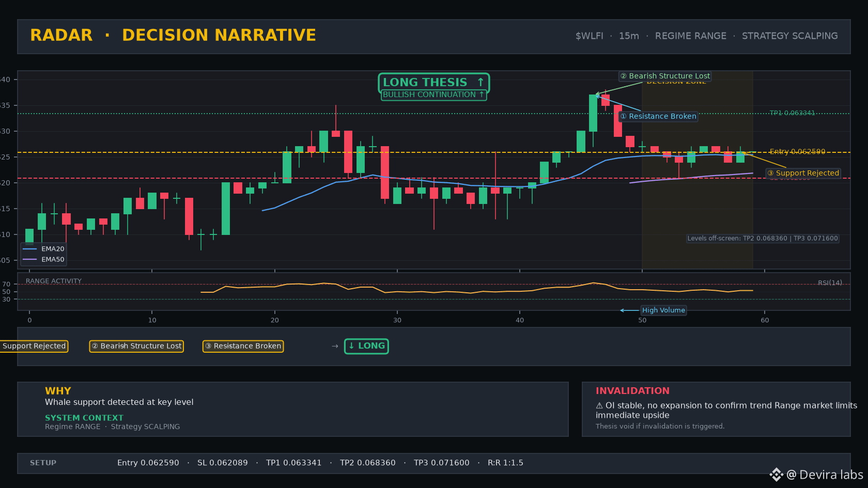Click the green LONG badge in the sequence strip
868x488 pixels.
tap(366, 346)
